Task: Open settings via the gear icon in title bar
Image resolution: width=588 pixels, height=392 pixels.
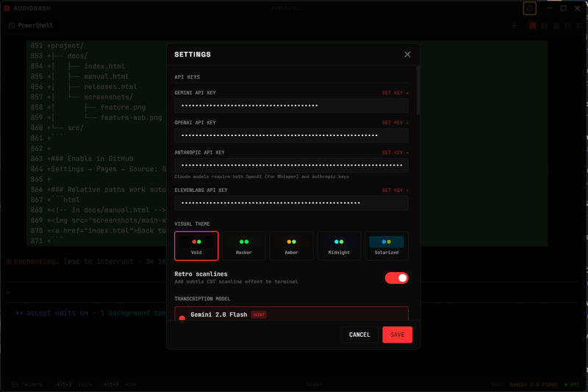Action: pyautogui.click(x=529, y=8)
